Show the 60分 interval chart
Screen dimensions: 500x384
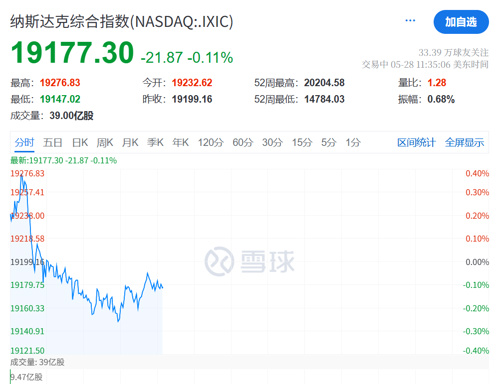243,143
